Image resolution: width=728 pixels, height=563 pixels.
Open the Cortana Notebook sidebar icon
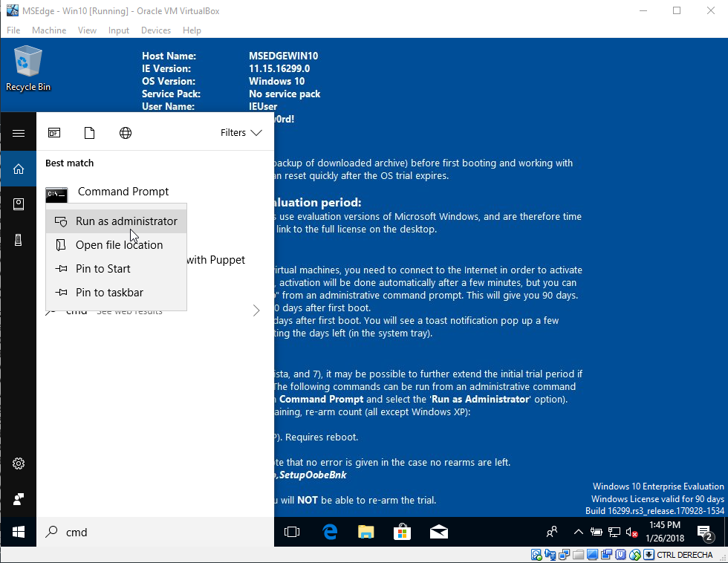(19, 204)
